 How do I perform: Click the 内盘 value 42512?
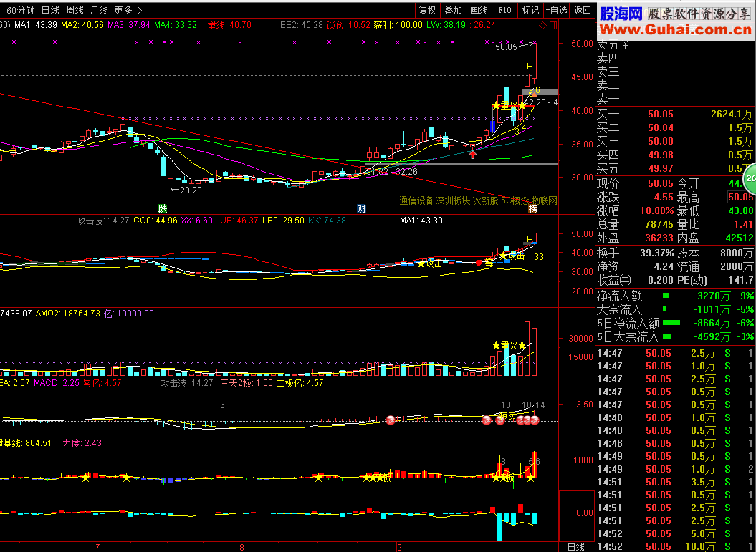tap(739, 238)
